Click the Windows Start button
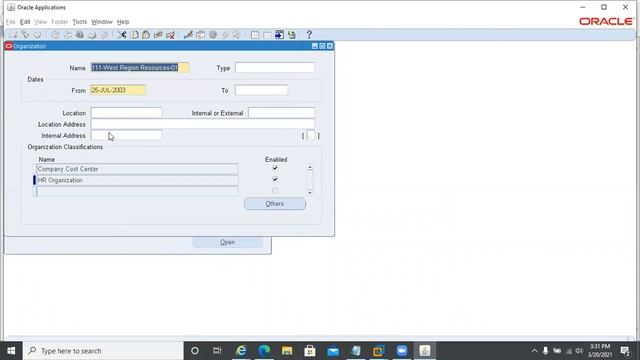The image size is (640, 360). pyautogui.click(x=11, y=351)
